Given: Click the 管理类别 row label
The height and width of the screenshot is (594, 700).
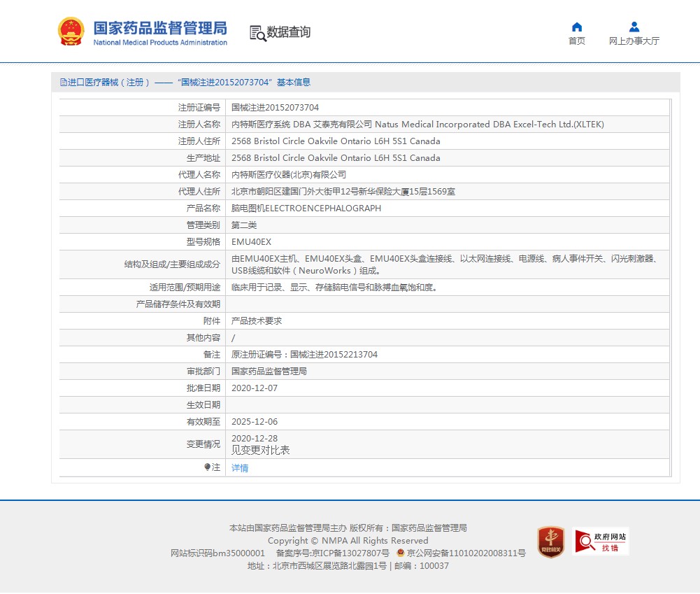Looking at the screenshot, I should pyautogui.click(x=203, y=225).
